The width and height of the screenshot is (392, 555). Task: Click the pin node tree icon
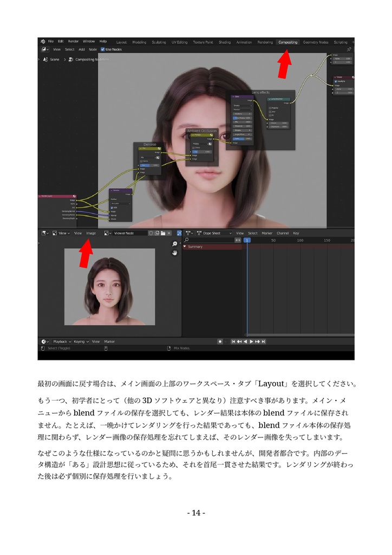click(349, 49)
